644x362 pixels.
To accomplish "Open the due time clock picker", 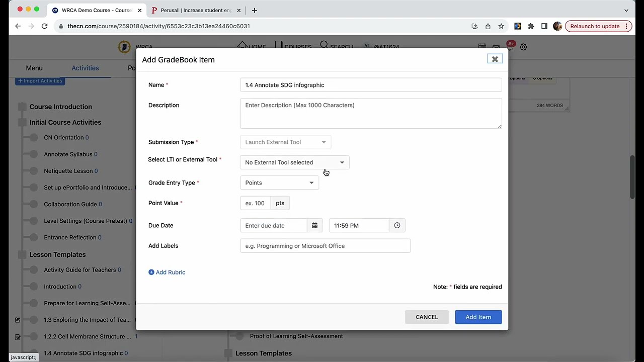I will pos(397,226).
